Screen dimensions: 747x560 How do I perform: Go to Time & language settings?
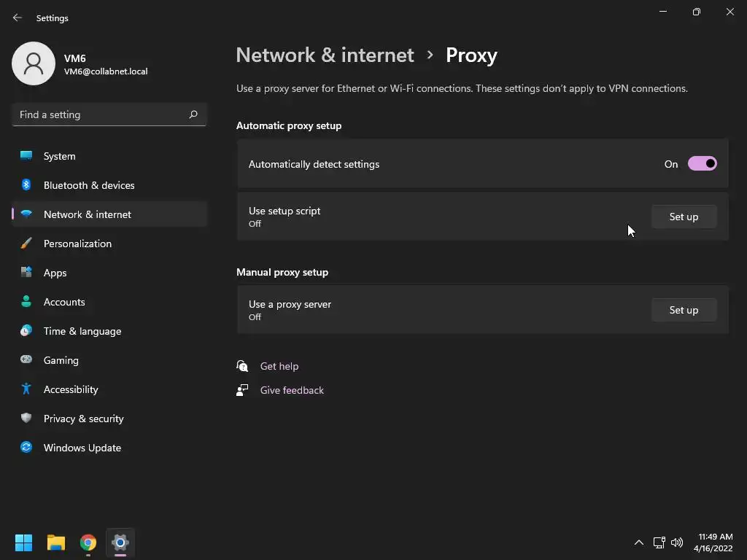[x=82, y=331]
